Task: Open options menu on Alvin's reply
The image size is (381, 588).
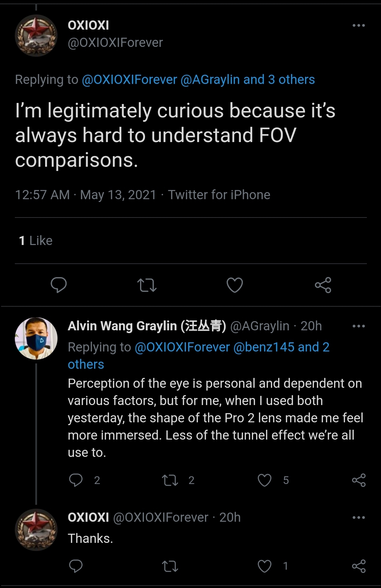Action: pyautogui.click(x=358, y=326)
